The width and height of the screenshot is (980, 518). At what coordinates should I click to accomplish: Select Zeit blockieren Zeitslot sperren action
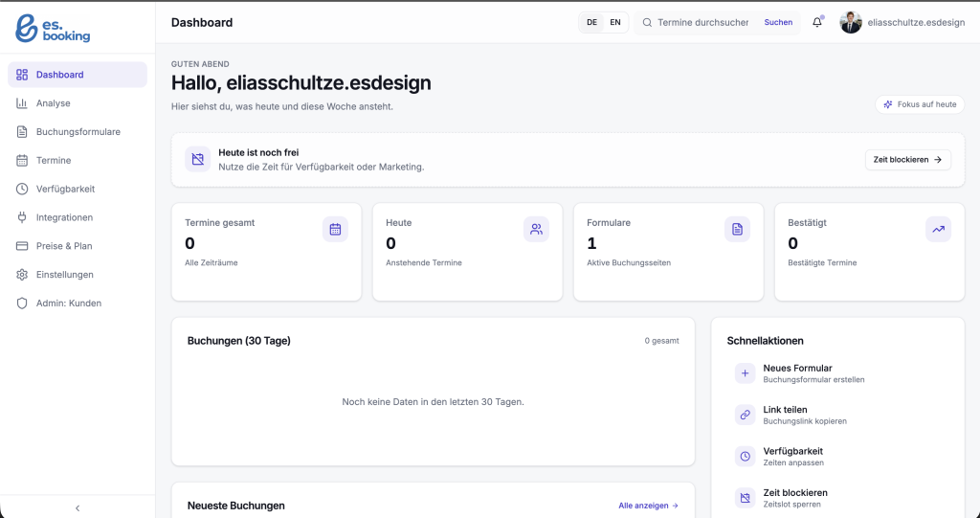pos(837,498)
